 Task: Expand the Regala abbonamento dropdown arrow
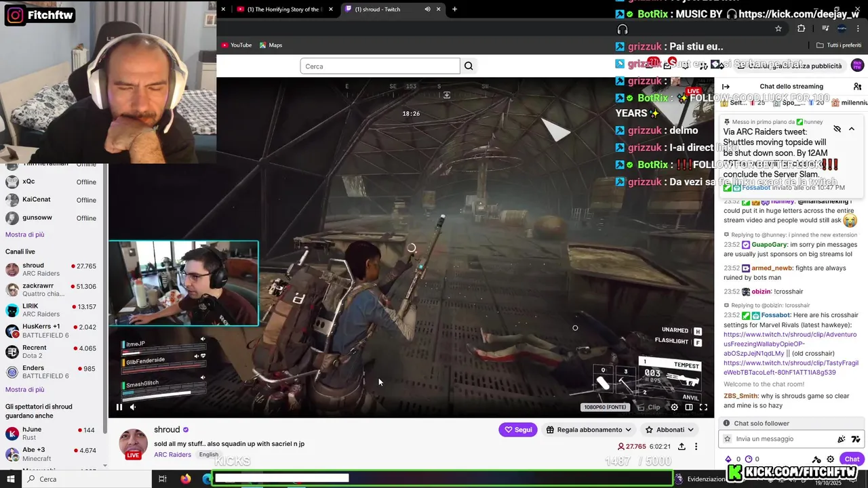click(628, 430)
